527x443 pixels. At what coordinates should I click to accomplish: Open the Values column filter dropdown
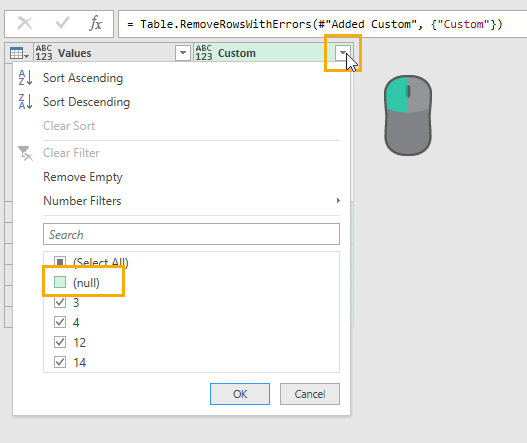(x=183, y=53)
